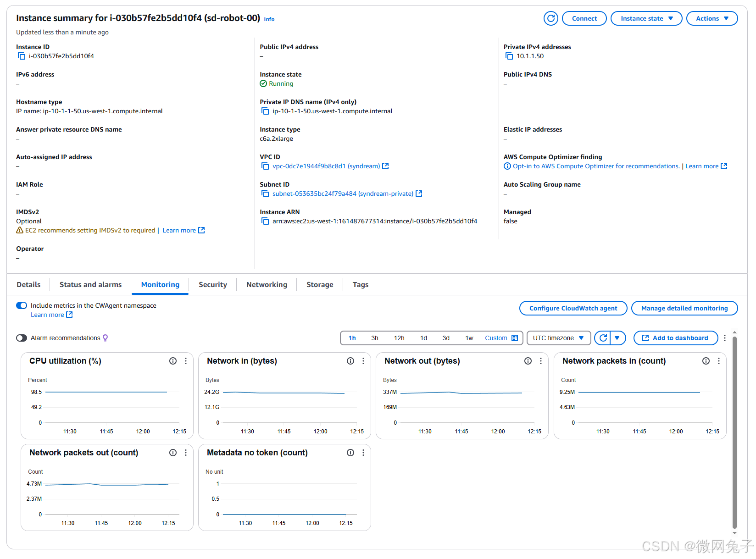Viewport: 756px width, 559px height.
Task: Show info for Metadata no token chart
Action: coord(350,453)
